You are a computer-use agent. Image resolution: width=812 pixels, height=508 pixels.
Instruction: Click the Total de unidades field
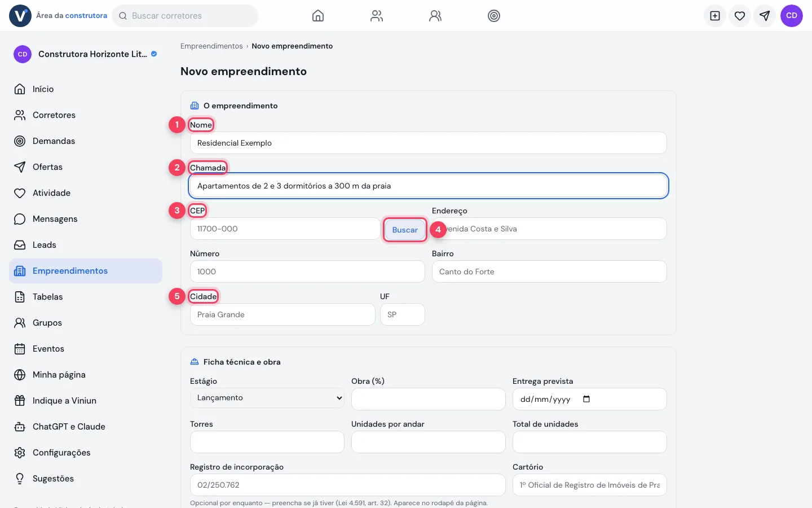pyautogui.click(x=590, y=442)
